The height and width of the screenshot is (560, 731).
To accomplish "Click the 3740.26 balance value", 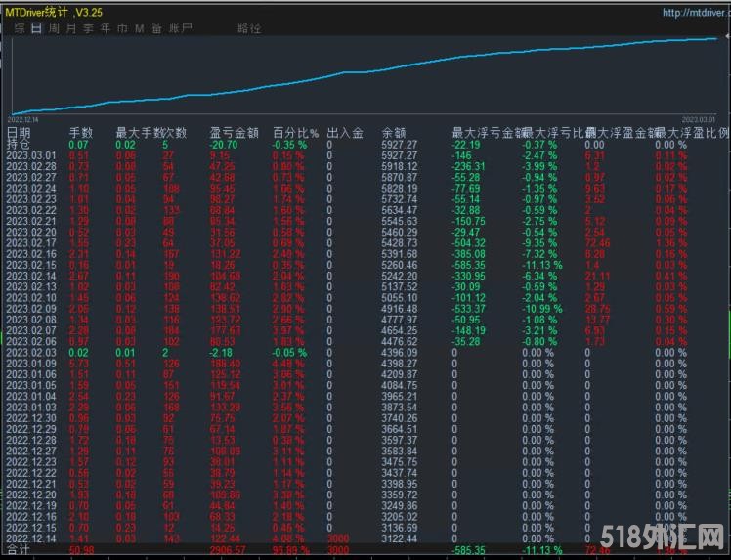I will click(399, 418).
